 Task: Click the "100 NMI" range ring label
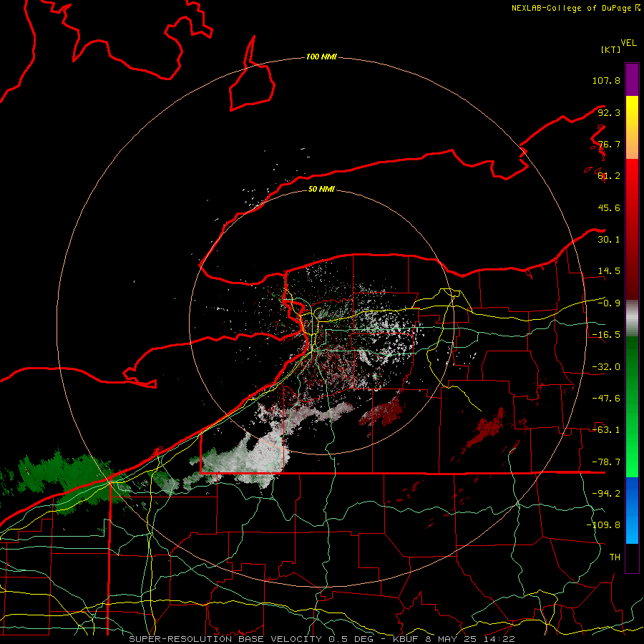point(321,57)
